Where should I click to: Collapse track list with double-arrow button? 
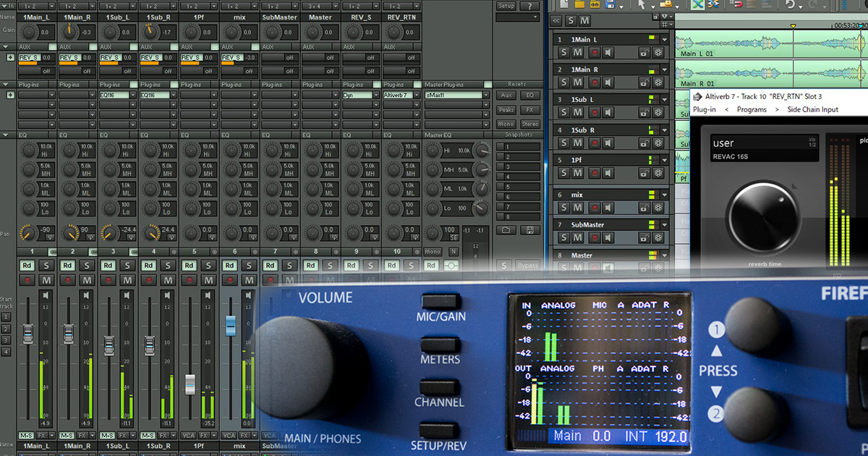click(556, 21)
